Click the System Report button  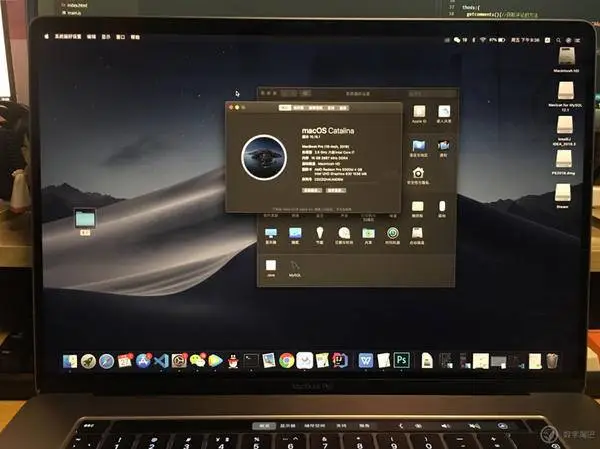(312, 190)
